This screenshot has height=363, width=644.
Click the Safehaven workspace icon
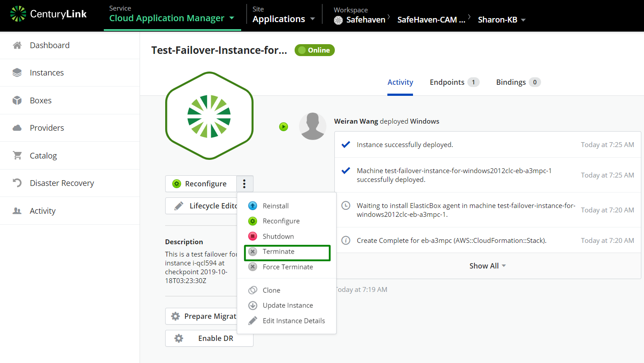pos(338,20)
